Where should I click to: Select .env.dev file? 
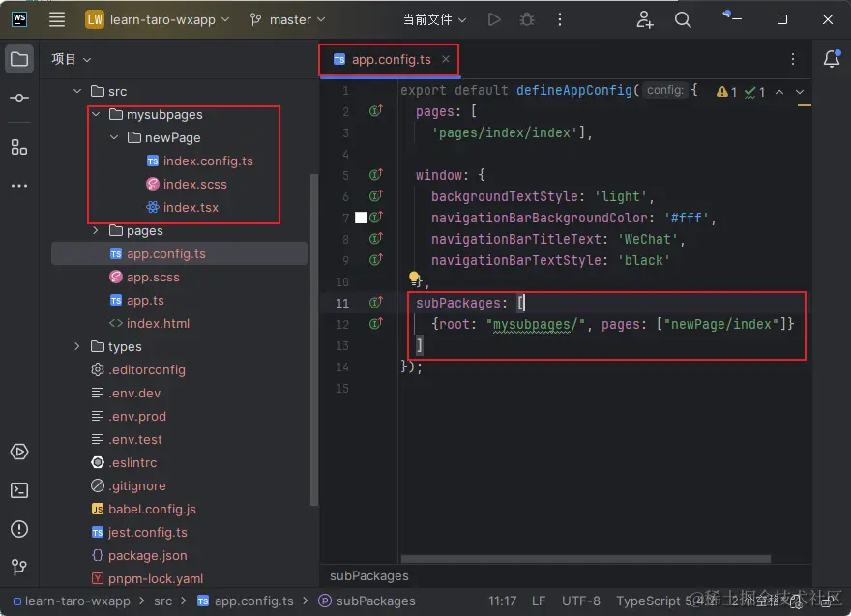(126, 393)
